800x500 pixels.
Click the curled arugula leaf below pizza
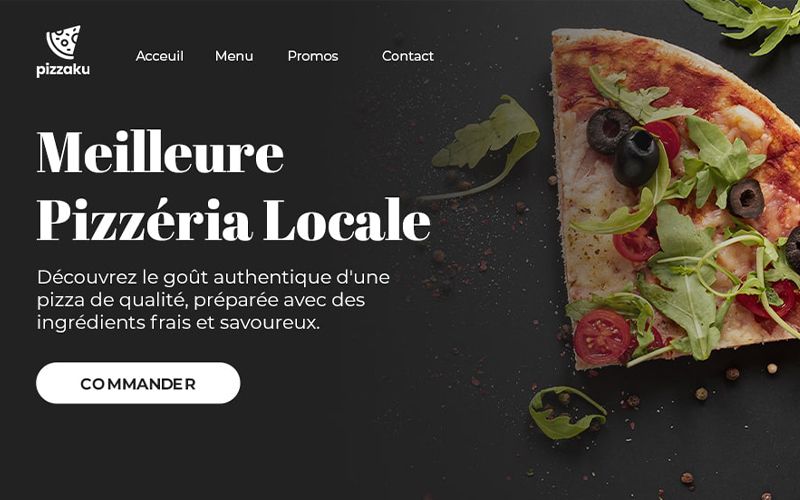(567, 413)
